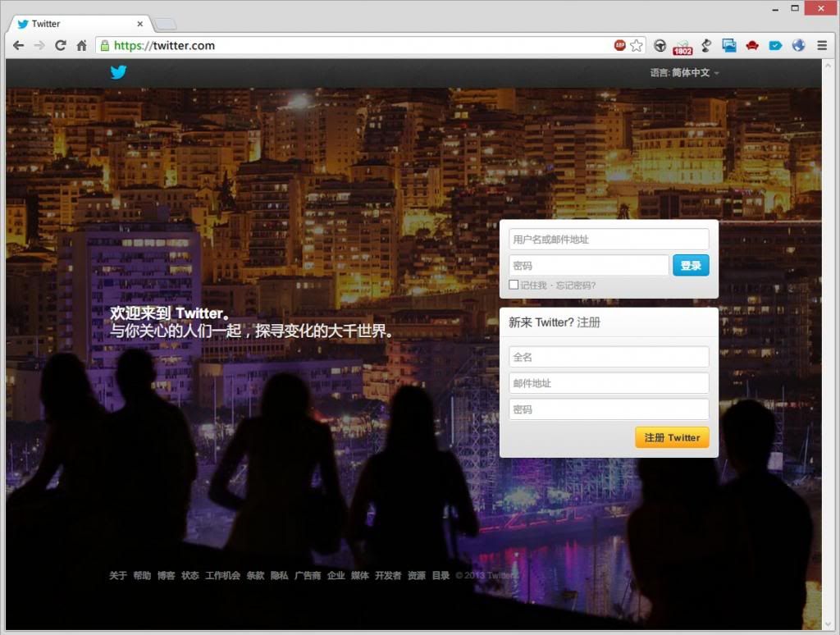Open a new tab button
This screenshot has height=635, width=840.
[x=165, y=24]
